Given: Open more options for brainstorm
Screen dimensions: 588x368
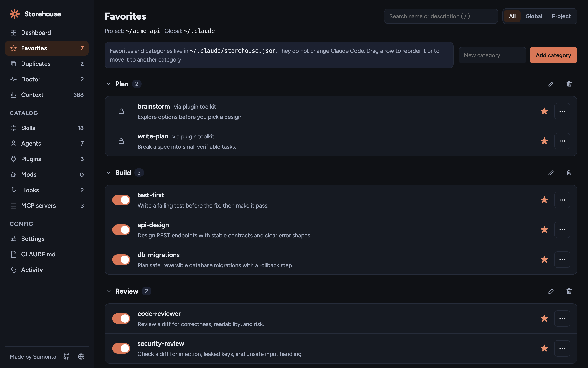Looking at the screenshot, I should pos(562,111).
